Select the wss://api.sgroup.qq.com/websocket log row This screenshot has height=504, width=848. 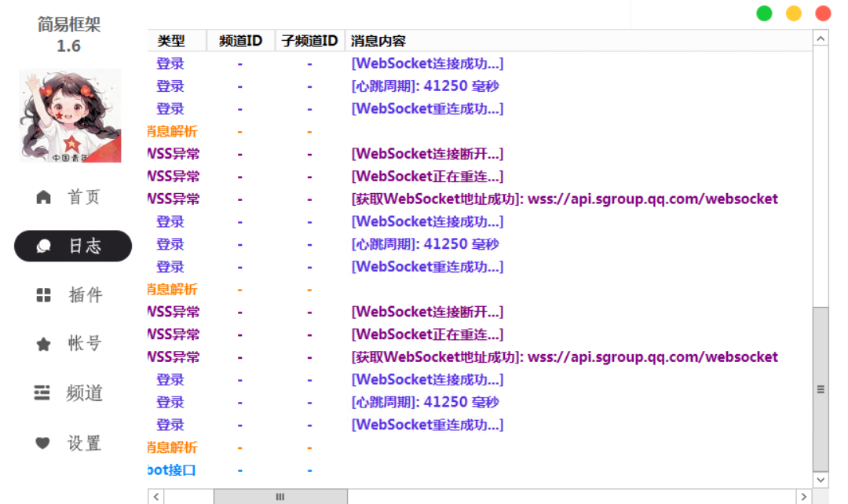565,199
